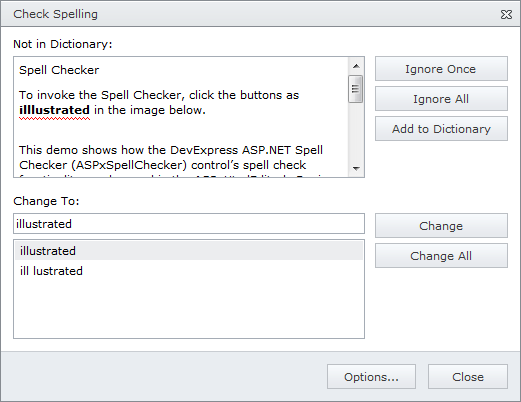Click Ignore All button
Image resolution: width=521 pixels, height=402 pixels.
(x=441, y=99)
